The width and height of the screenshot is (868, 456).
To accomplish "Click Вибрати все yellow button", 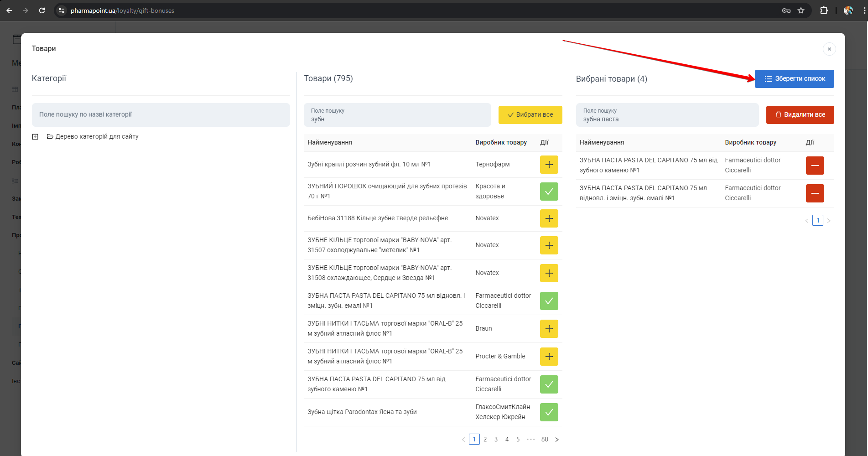I will (x=530, y=115).
